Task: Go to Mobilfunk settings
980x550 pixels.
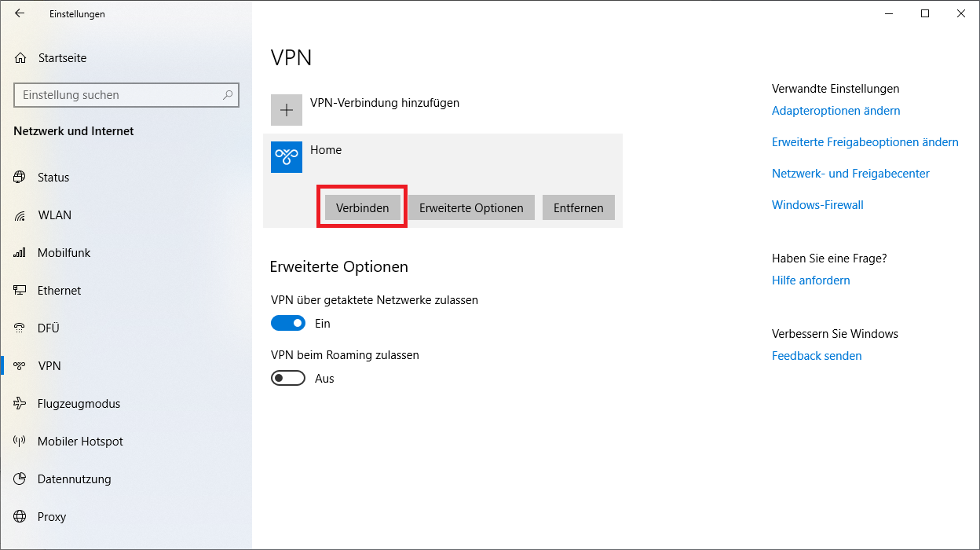Action: (64, 253)
